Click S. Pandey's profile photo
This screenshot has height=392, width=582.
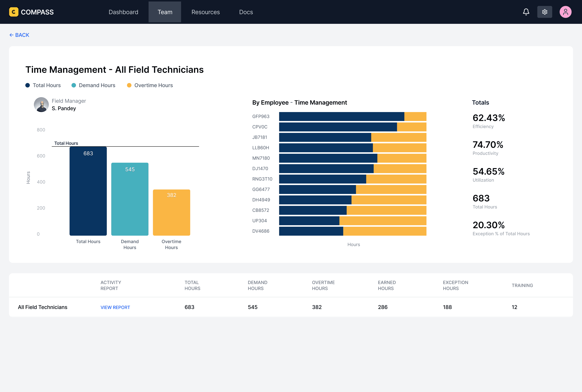click(x=41, y=104)
